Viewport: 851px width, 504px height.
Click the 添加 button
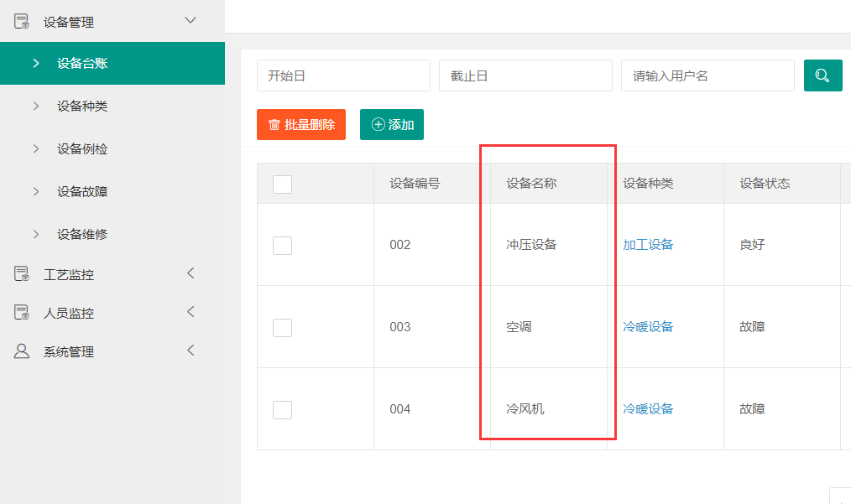click(x=392, y=125)
